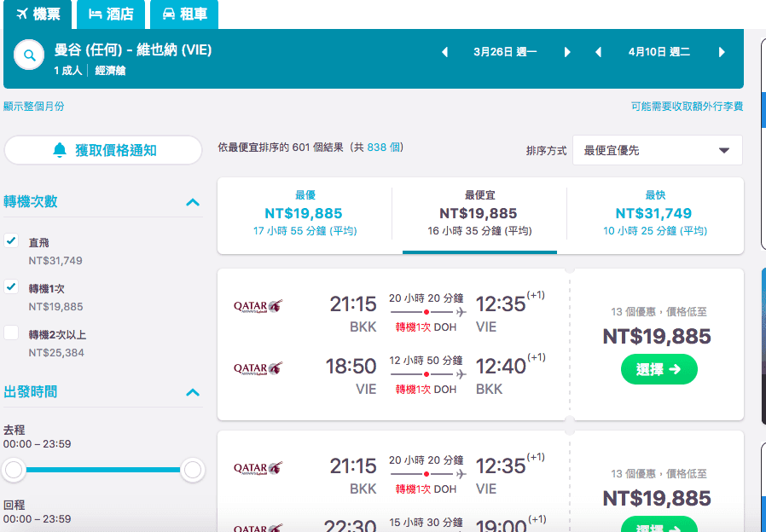Viewport: 766px width, 532px height.
Task: Adjust the 去程 slider right handle
Action: 193,470
